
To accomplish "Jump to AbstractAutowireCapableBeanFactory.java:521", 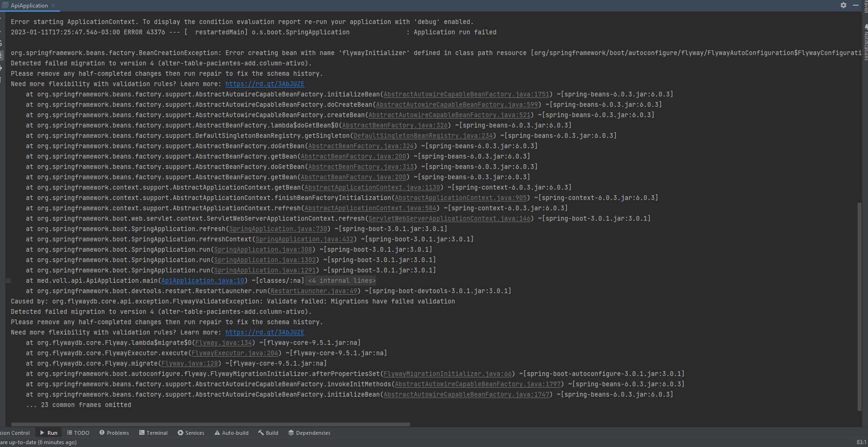I will click(450, 115).
